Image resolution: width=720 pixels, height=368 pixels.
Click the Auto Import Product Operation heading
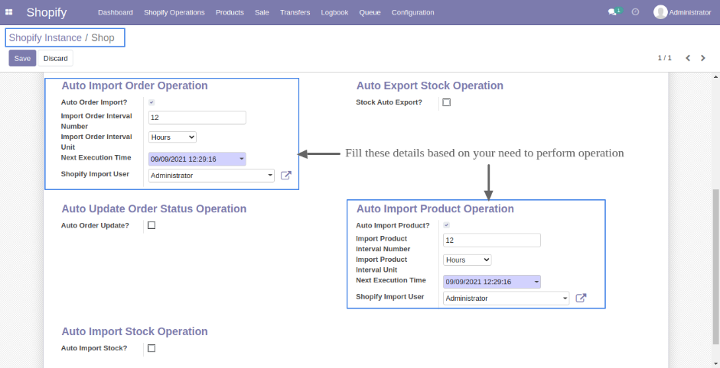coord(435,209)
